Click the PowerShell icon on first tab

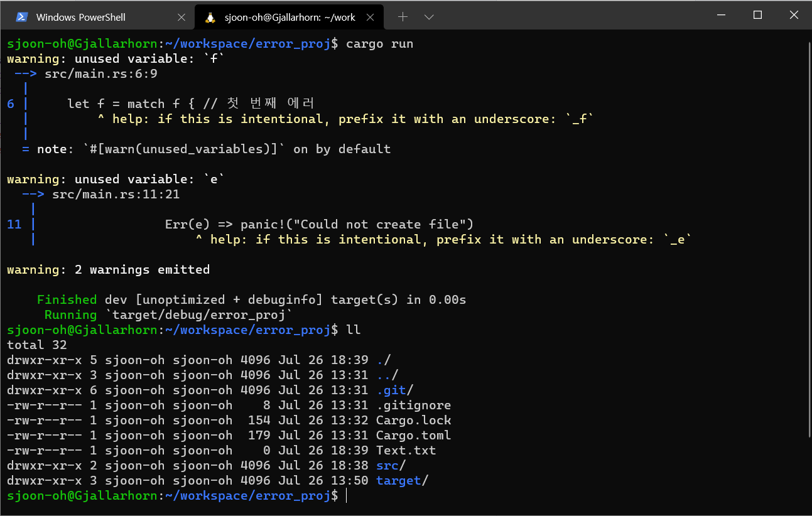(22, 17)
